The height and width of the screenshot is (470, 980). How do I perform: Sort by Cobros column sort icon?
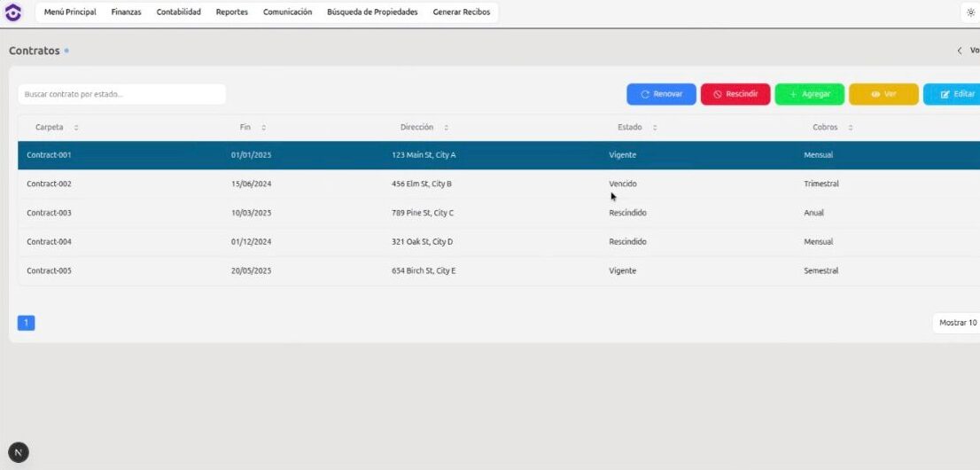(851, 128)
